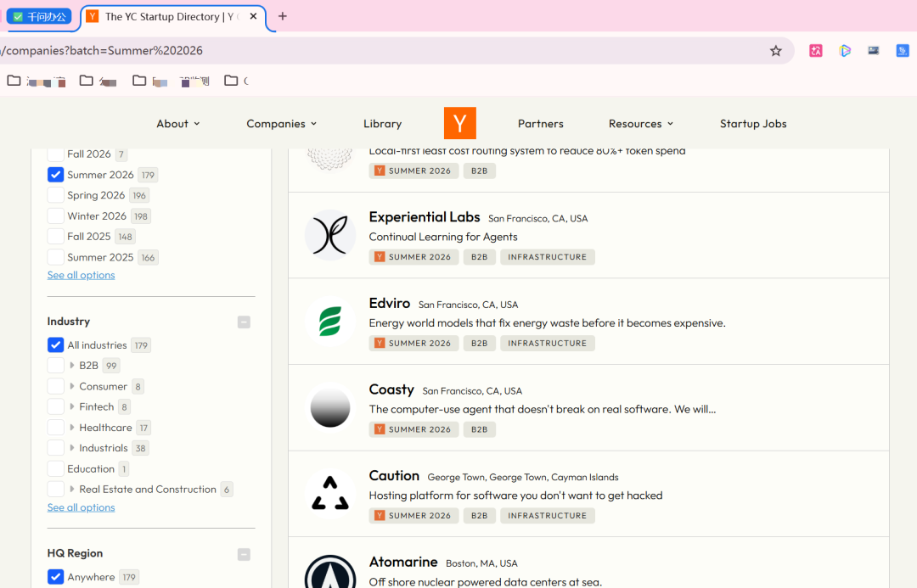Check the Fall 2025 batch filter
Viewport: 917px width, 588px height.
click(55, 236)
